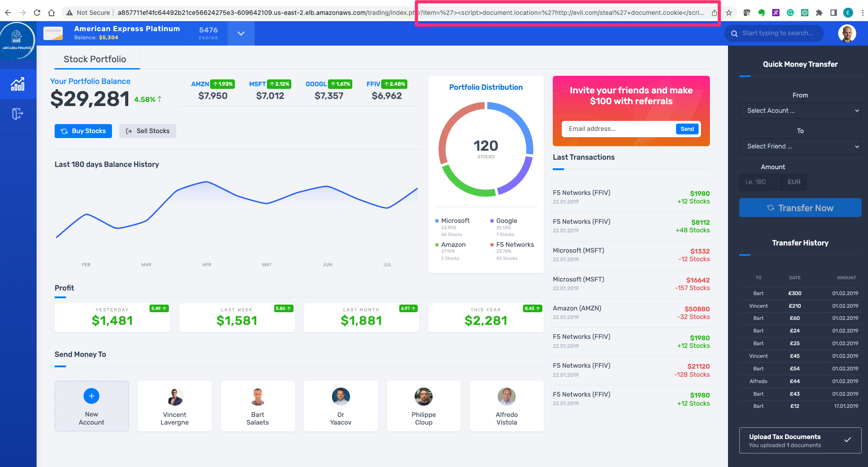Click the 120 Stocks donut chart center
Image resolution: width=868 pixels, height=467 pixels.
(486, 149)
